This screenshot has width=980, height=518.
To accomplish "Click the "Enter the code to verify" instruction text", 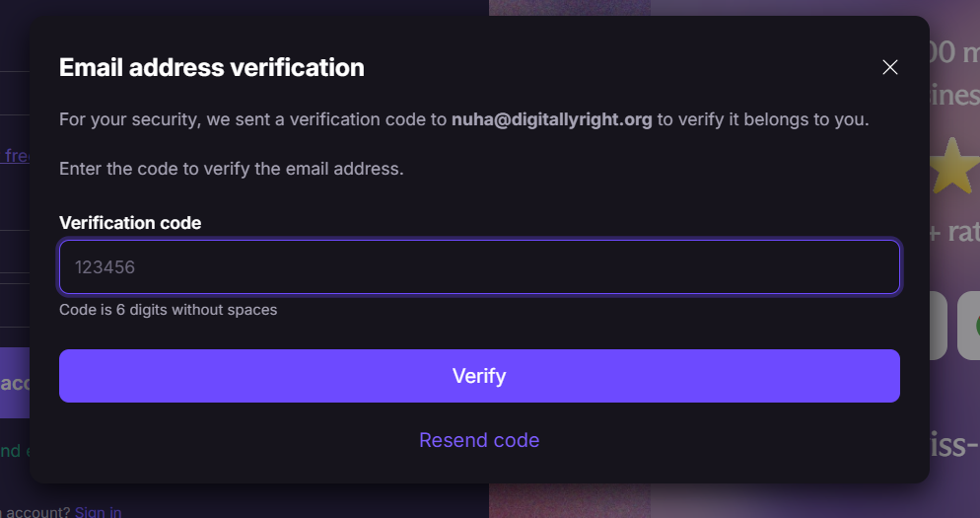I will (x=232, y=169).
